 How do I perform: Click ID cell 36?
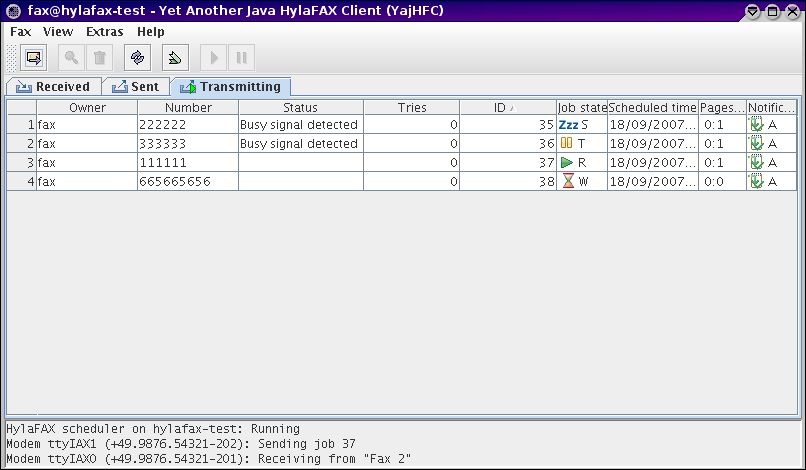[508, 143]
